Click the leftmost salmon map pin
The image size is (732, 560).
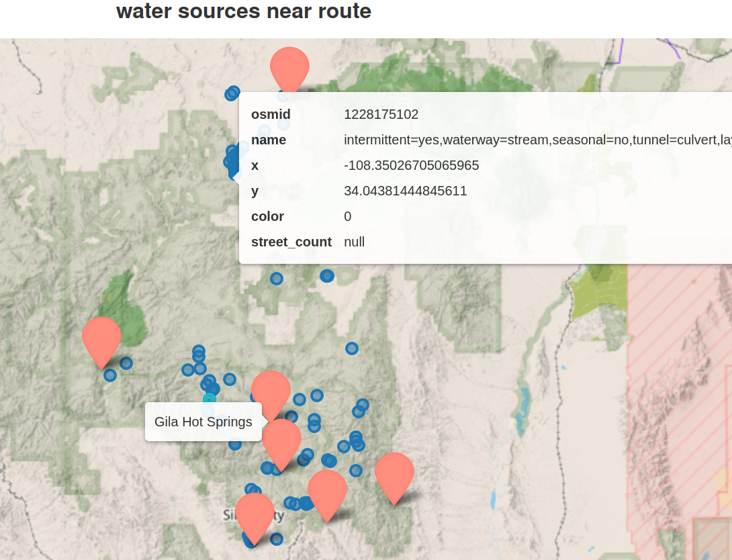click(x=101, y=341)
